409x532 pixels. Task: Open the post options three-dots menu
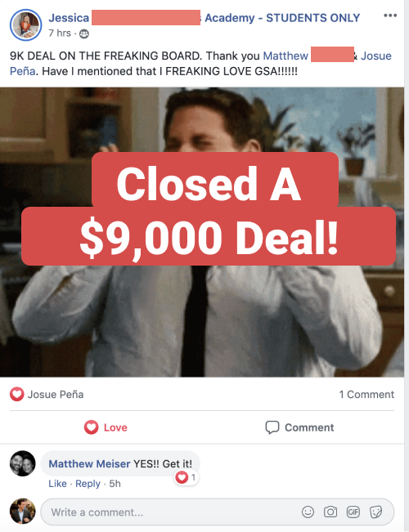(390, 16)
